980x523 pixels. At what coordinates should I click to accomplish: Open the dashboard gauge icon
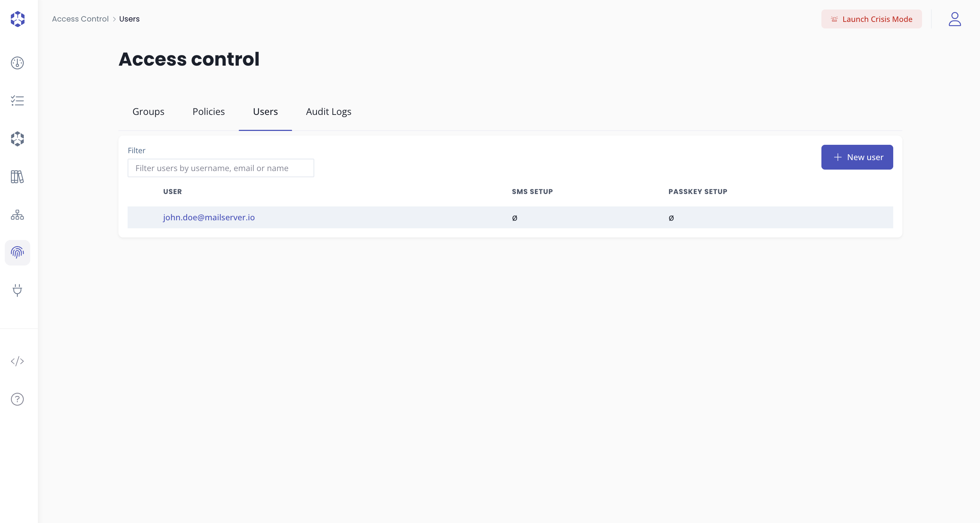[17, 63]
